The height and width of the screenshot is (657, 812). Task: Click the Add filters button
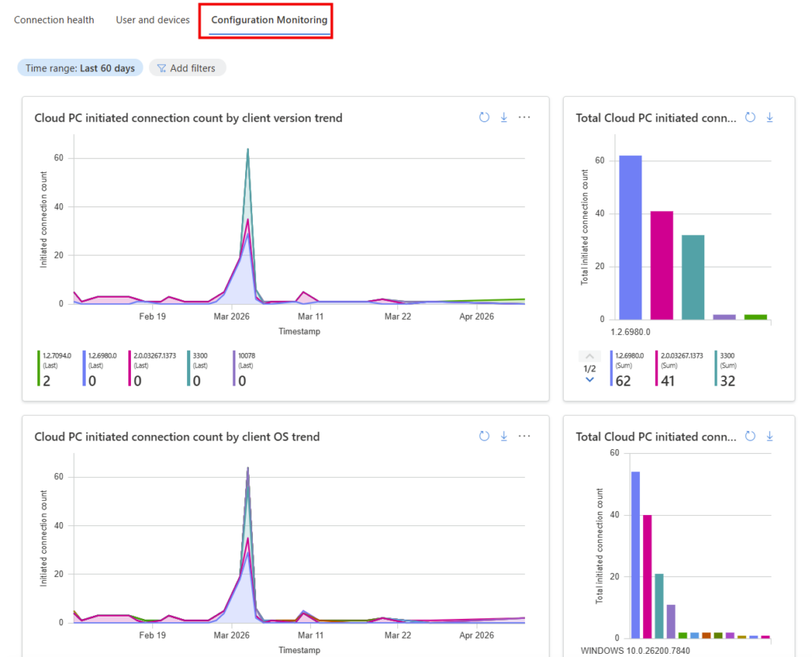pos(187,68)
